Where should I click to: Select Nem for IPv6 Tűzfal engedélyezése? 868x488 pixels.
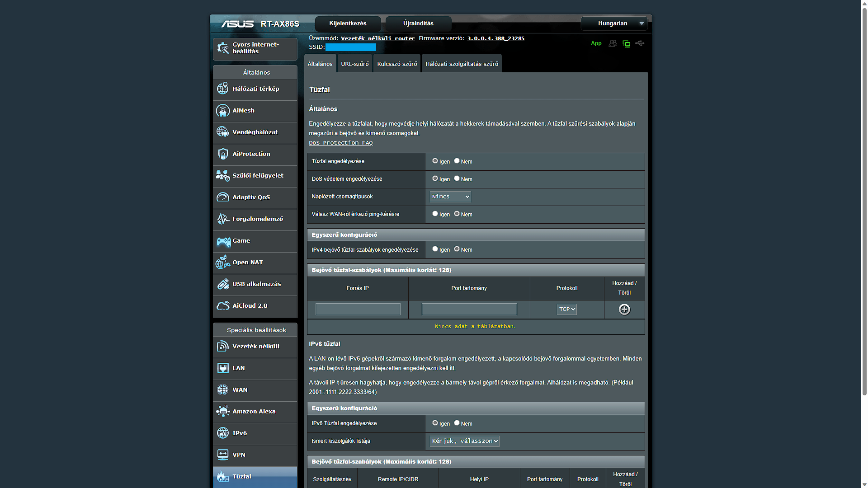coord(457,423)
